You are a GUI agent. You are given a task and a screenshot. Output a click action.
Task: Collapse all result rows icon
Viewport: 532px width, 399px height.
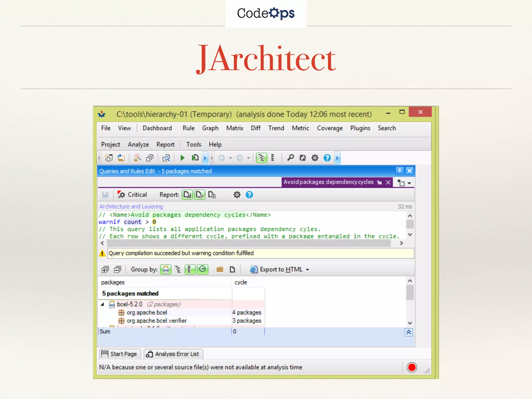click(118, 269)
